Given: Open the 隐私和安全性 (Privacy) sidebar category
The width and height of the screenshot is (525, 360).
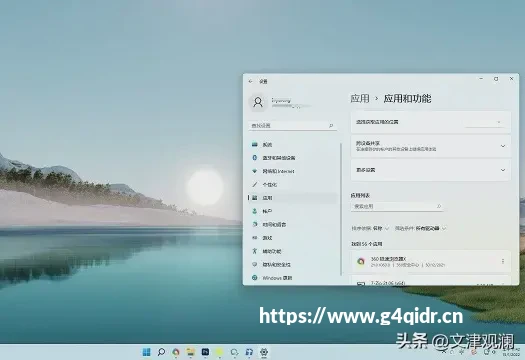Looking at the screenshot, I should [x=293, y=265].
